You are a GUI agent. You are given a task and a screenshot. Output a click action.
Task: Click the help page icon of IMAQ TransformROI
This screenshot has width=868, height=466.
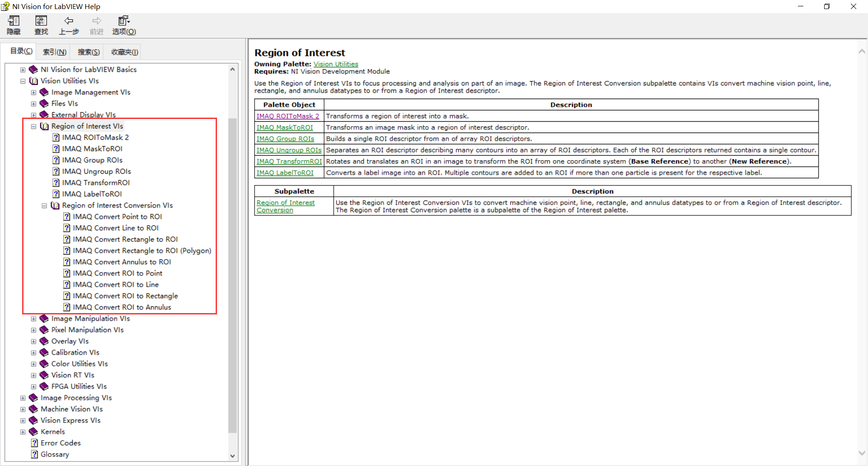[56, 182]
